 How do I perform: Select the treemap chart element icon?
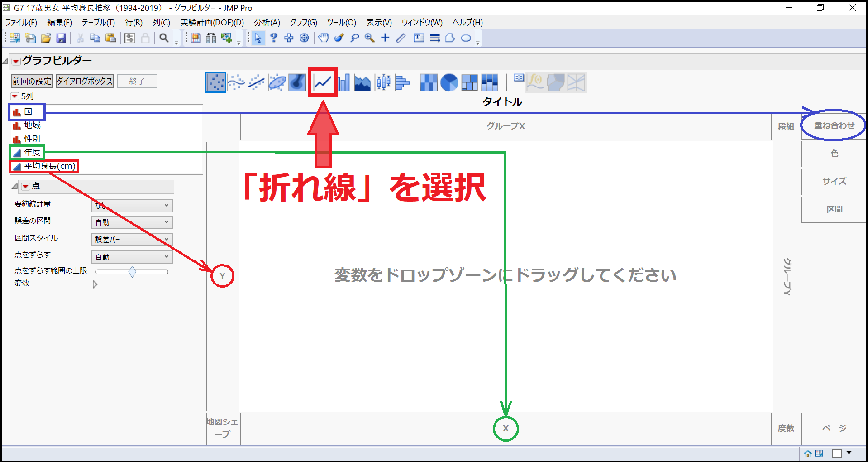(x=469, y=82)
